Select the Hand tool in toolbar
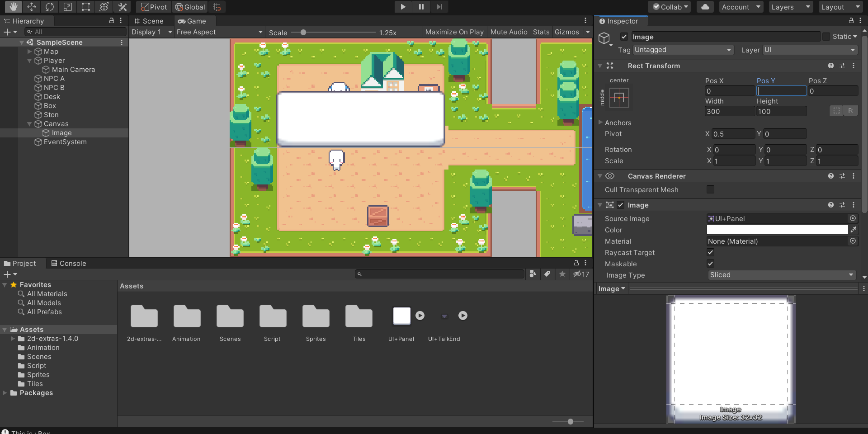 14,7
